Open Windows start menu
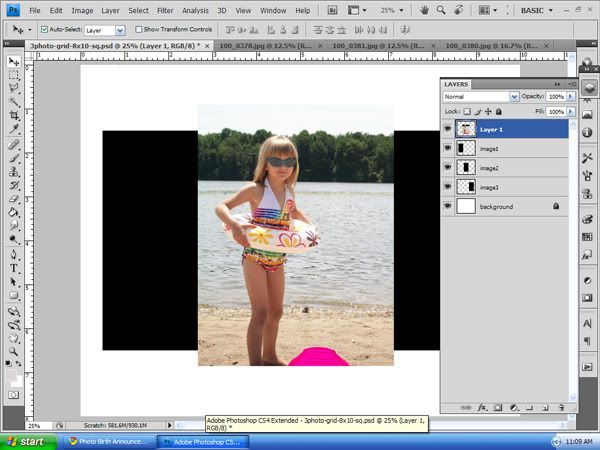600x450 pixels. [x=29, y=442]
